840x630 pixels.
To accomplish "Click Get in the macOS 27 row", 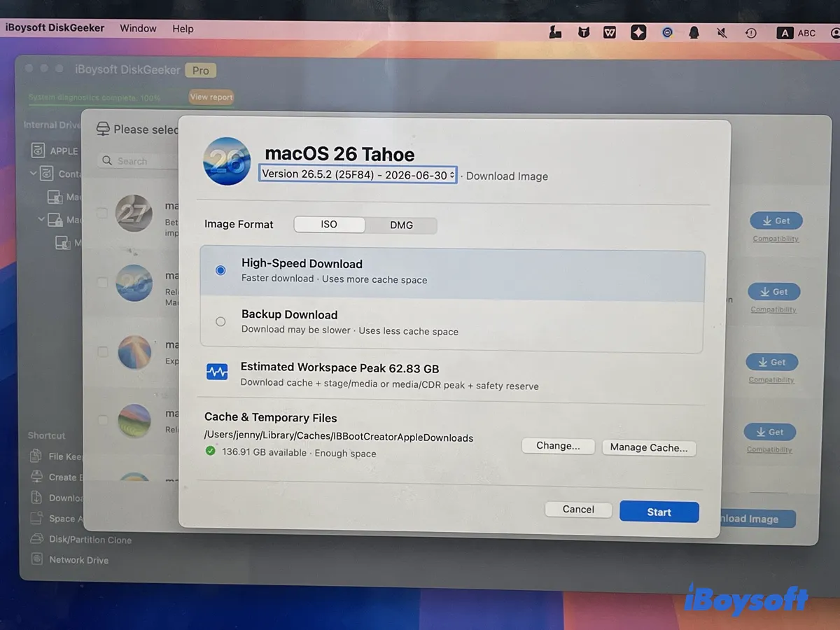I will pyautogui.click(x=776, y=220).
